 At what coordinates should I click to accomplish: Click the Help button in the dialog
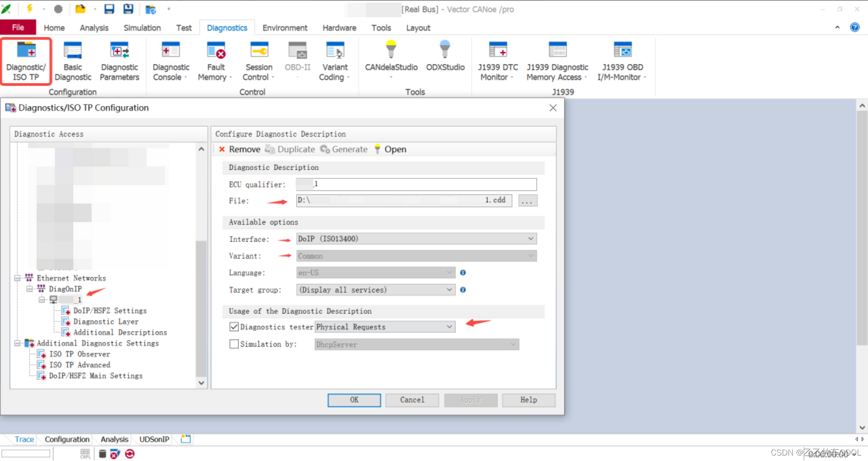click(528, 400)
